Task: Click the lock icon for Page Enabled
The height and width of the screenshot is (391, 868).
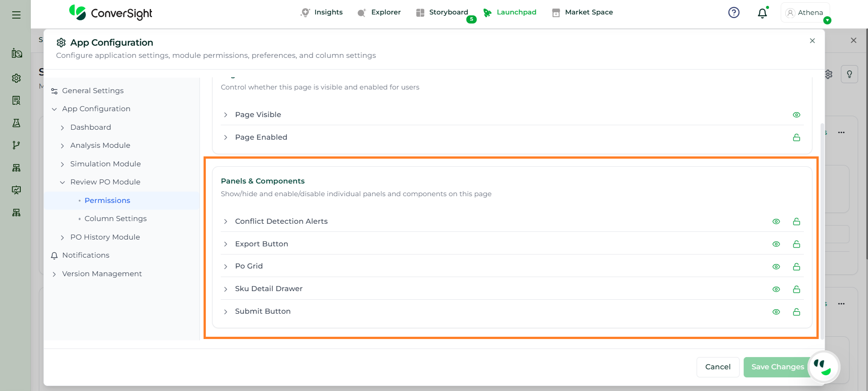Action: point(796,137)
